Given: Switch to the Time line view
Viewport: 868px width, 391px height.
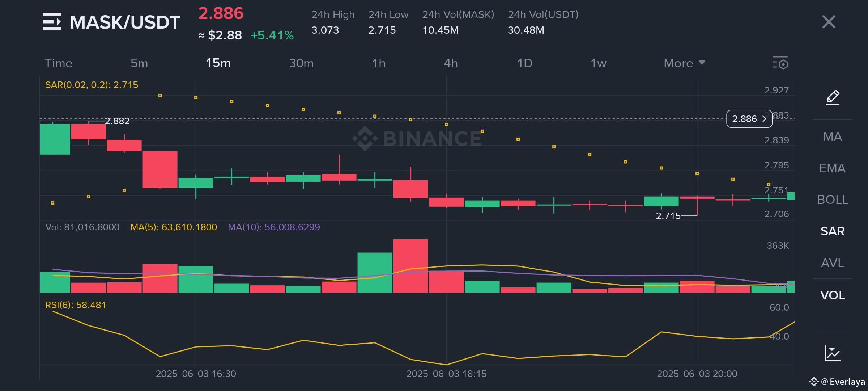Looking at the screenshot, I should 59,63.
